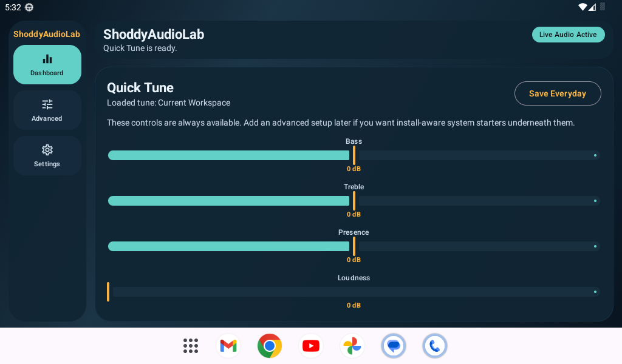Select the Dashboard tab in the sidebar
This screenshot has height=364, width=622.
tap(47, 64)
